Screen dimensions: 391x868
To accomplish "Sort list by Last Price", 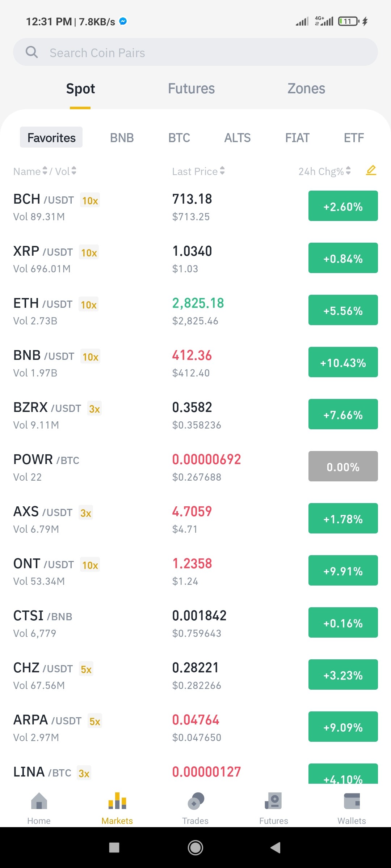I will (x=198, y=171).
